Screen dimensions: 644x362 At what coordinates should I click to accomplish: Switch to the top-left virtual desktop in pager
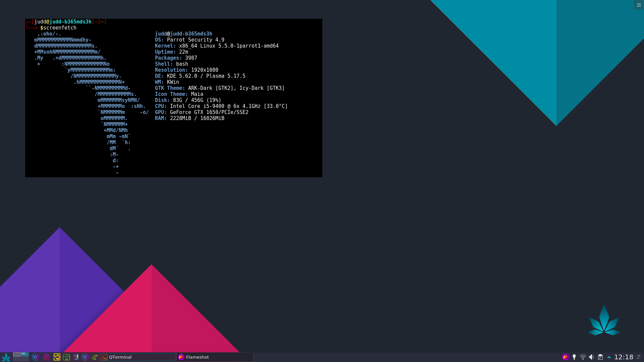(x=17, y=355)
